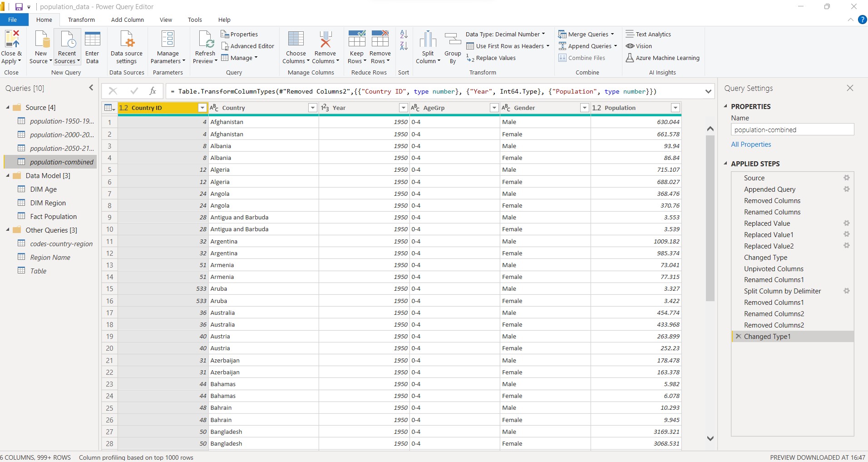Screen dimensions: 868x462
Task: Click the Group By icon
Action: click(x=453, y=39)
